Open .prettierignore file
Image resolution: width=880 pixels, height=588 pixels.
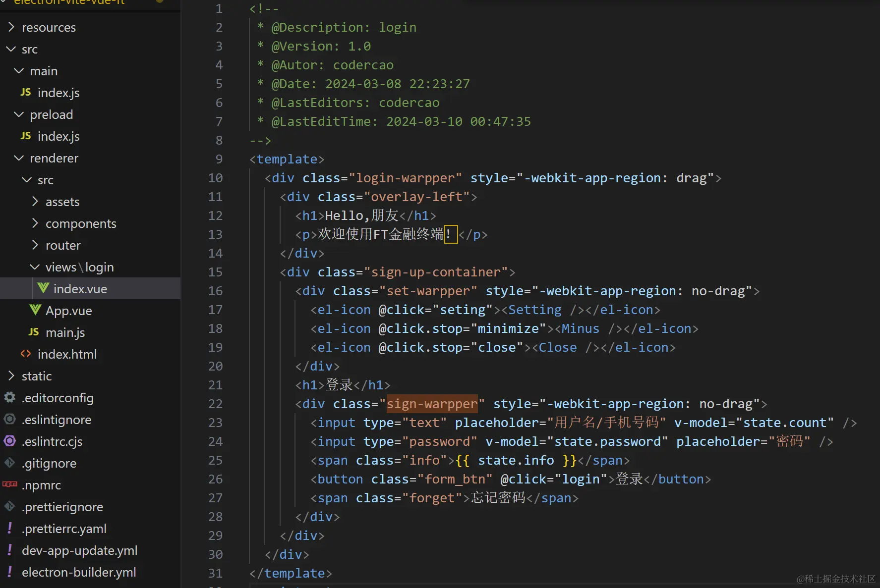pos(62,507)
